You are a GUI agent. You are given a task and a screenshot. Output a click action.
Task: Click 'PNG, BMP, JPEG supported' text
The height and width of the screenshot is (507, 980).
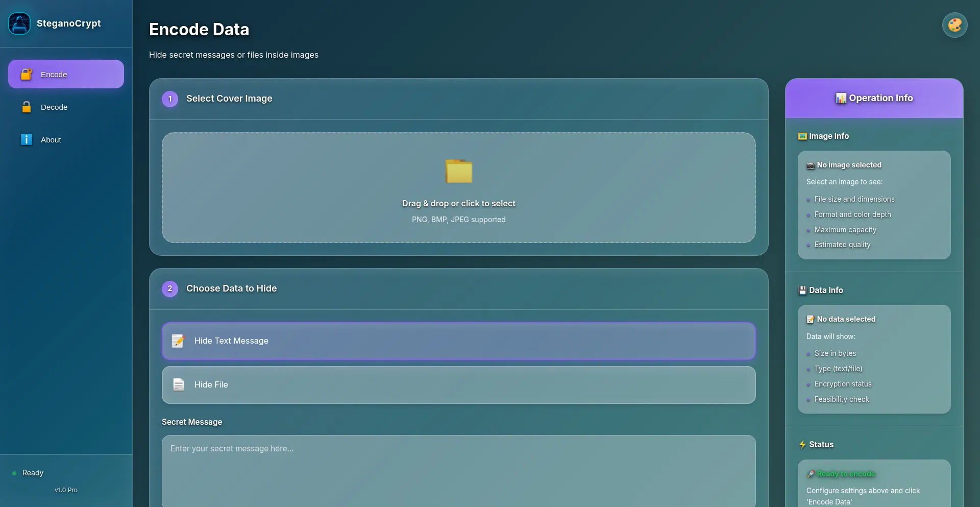tap(459, 220)
